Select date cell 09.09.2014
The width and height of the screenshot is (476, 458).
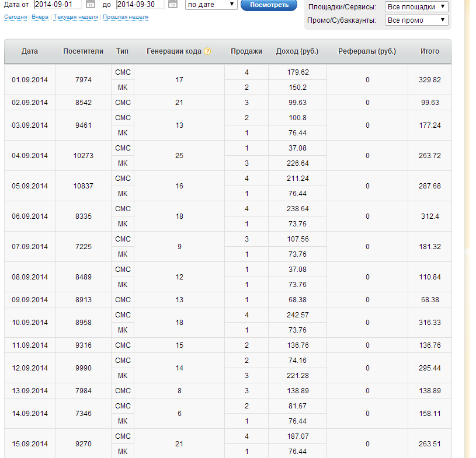pos(30,300)
